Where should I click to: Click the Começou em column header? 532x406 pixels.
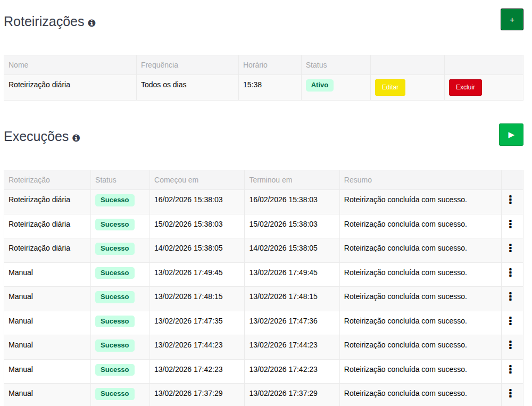pyautogui.click(x=176, y=180)
